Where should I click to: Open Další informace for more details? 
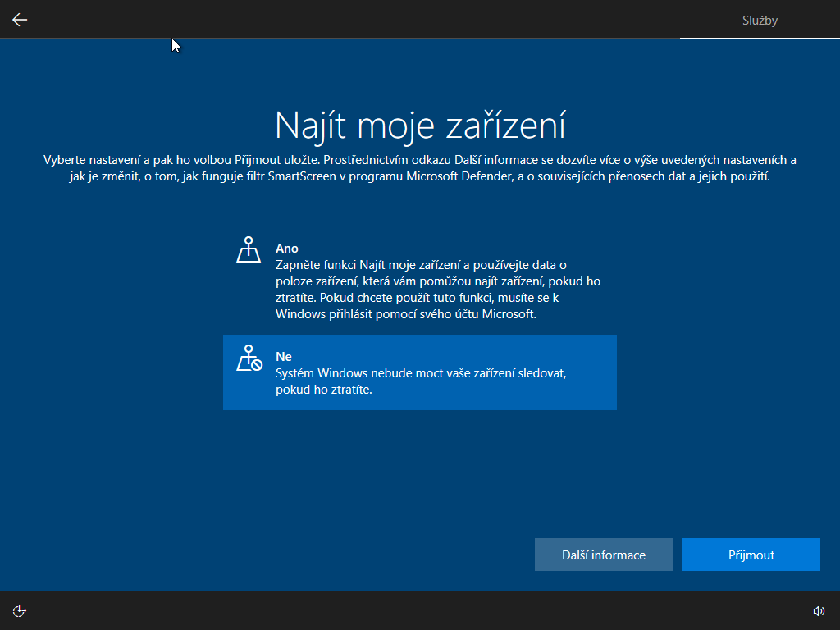(603, 555)
